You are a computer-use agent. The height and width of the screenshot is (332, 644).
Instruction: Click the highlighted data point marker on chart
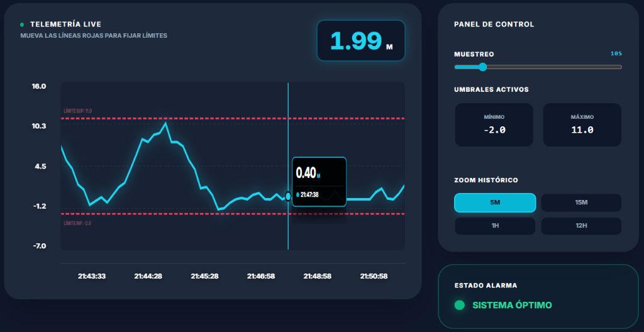click(288, 196)
